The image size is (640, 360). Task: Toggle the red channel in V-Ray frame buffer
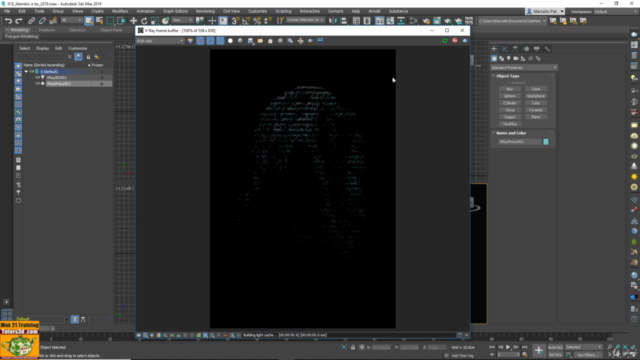(200, 41)
